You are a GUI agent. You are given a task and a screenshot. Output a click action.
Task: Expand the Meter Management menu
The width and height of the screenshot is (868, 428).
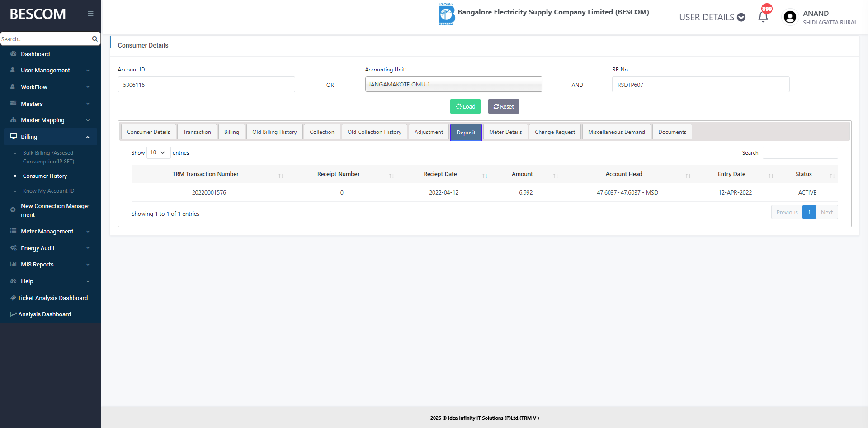click(50, 232)
